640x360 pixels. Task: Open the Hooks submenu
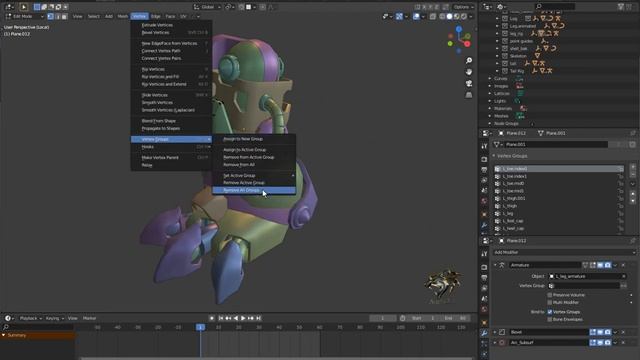[171, 147]
